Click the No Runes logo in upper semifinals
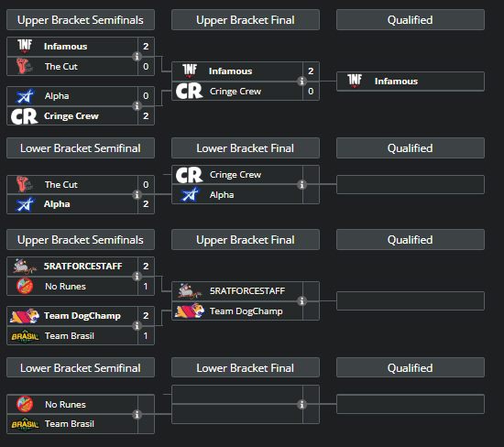Image resolution: width=504 pixels, height=447 pixels. (25, 286)
